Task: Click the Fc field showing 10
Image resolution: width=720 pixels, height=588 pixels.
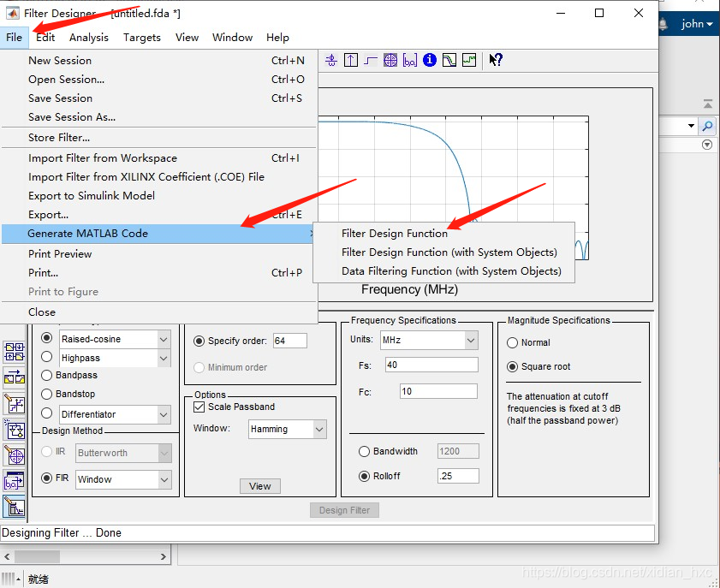Action: click(x=438, y=391)
